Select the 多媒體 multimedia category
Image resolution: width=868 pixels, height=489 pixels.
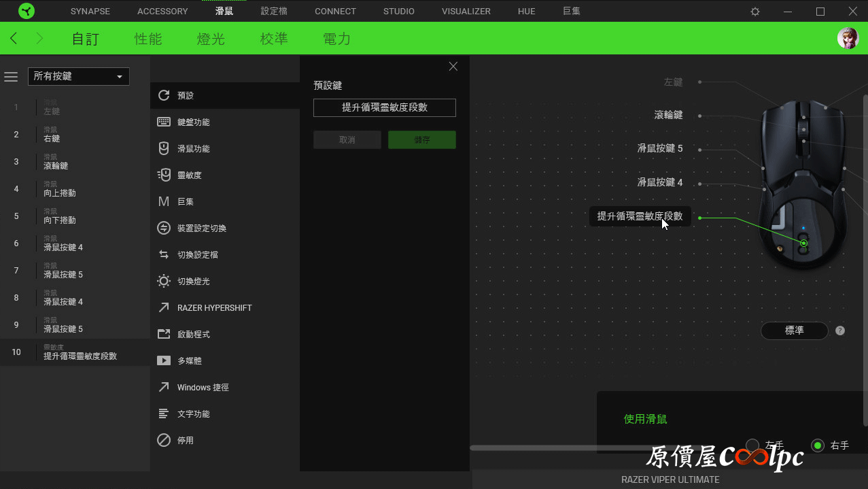[x=225, y=360]
